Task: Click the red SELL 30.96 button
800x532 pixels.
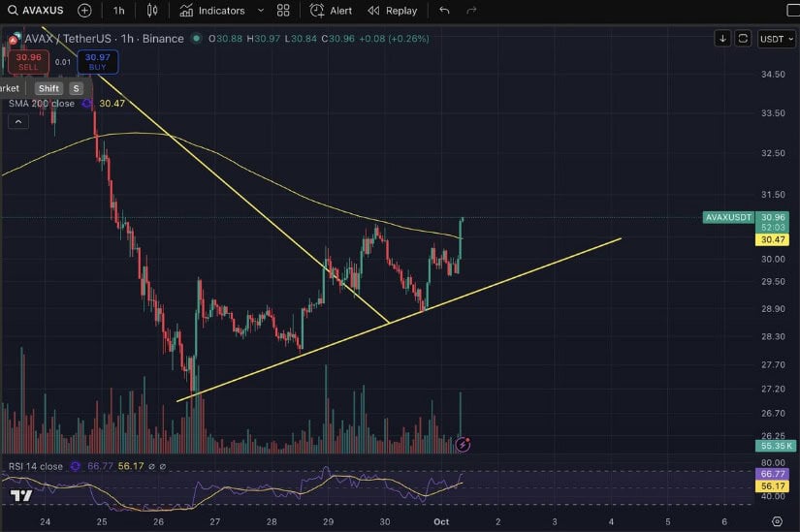Action: [28, 62]
